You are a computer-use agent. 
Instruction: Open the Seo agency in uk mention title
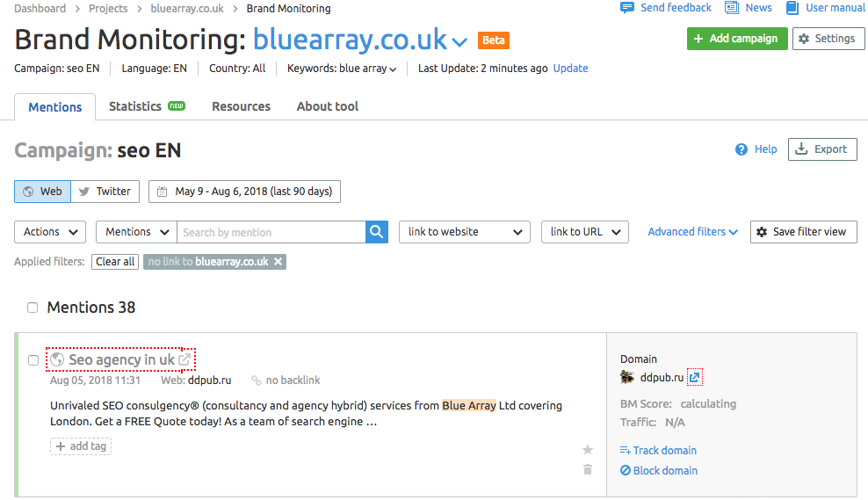[x=122, y=360]
